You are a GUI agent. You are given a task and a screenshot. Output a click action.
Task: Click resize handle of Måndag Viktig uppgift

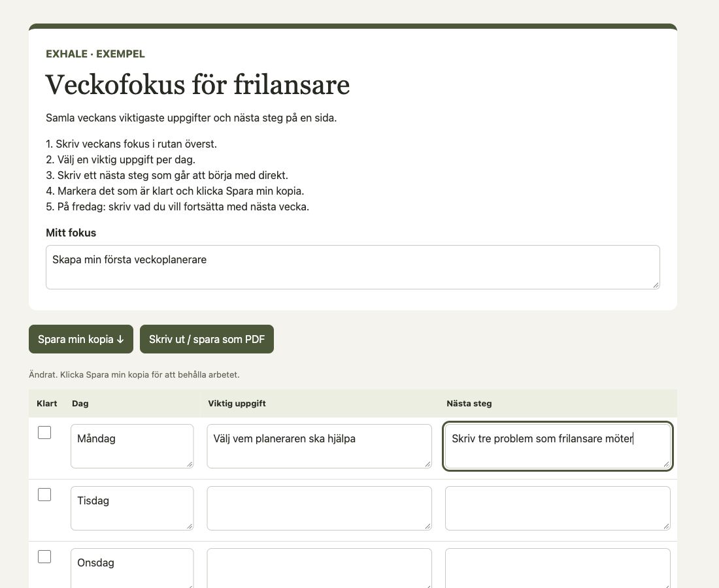(428, 464)
